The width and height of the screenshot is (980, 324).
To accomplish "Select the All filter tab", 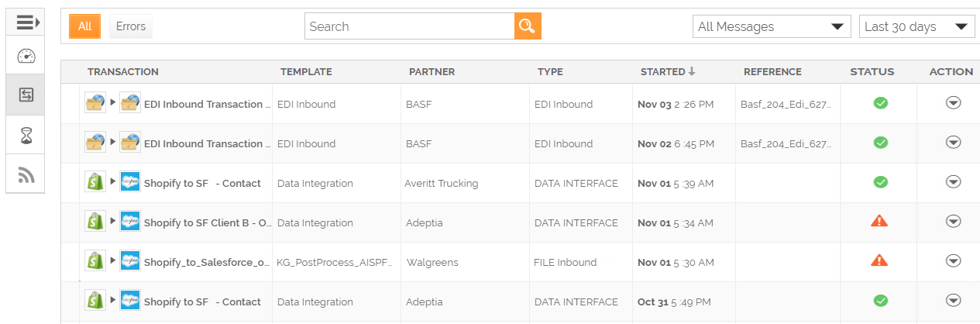I will pos(84,26).
